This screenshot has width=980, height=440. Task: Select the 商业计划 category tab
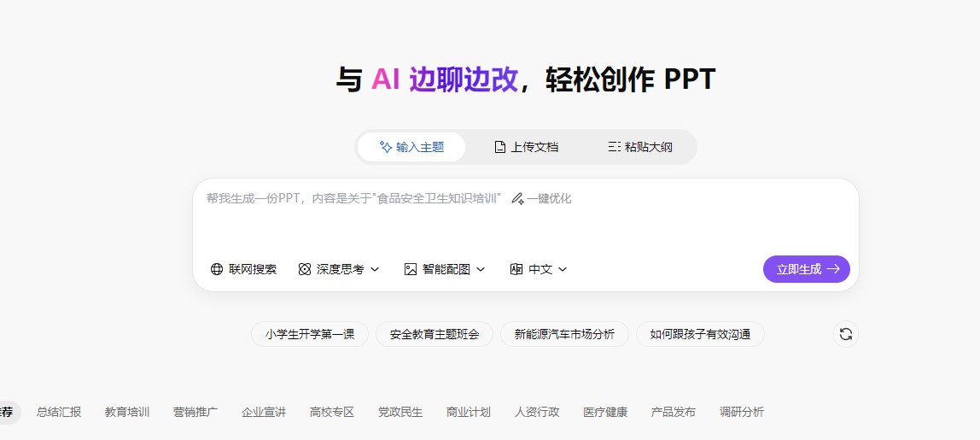pyautogui.click(x=469, y=412)
